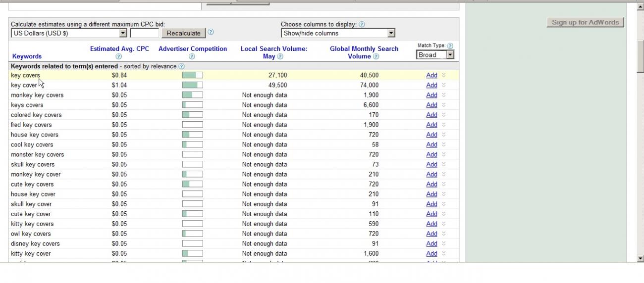
Task: Click Add link for key cover row
Action: click(431, 85)
